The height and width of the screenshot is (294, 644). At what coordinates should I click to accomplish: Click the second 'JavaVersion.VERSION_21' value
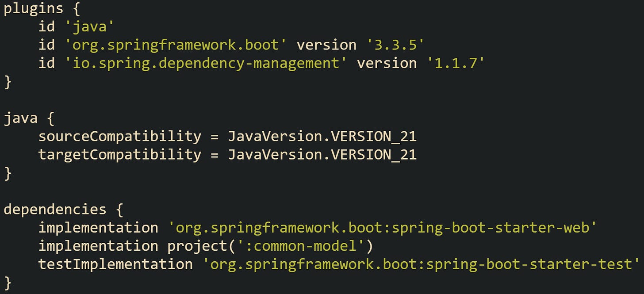322,154
